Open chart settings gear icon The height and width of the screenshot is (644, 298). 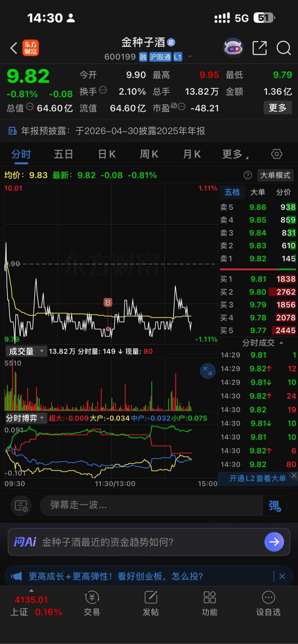tap(277, 154)
